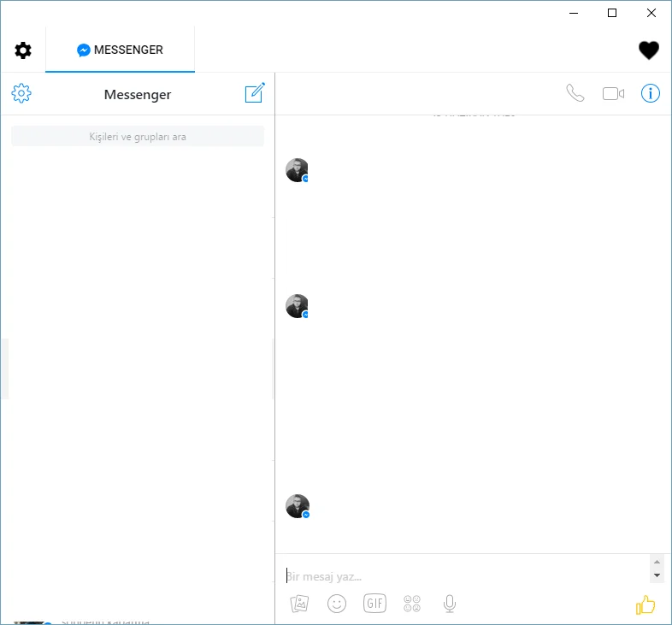Open the emoji picker

pos(337,604)
